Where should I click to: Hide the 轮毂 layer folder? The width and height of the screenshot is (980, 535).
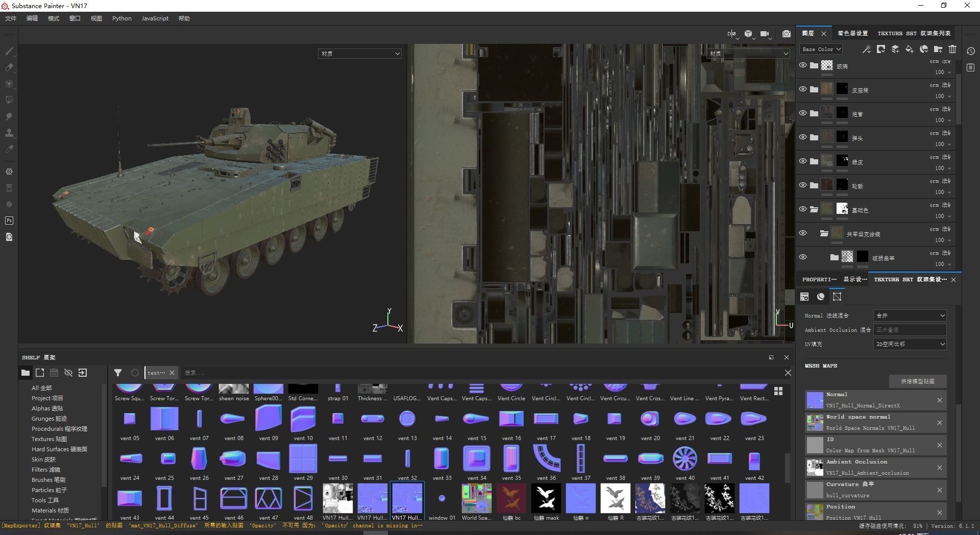tap(803, 185)
